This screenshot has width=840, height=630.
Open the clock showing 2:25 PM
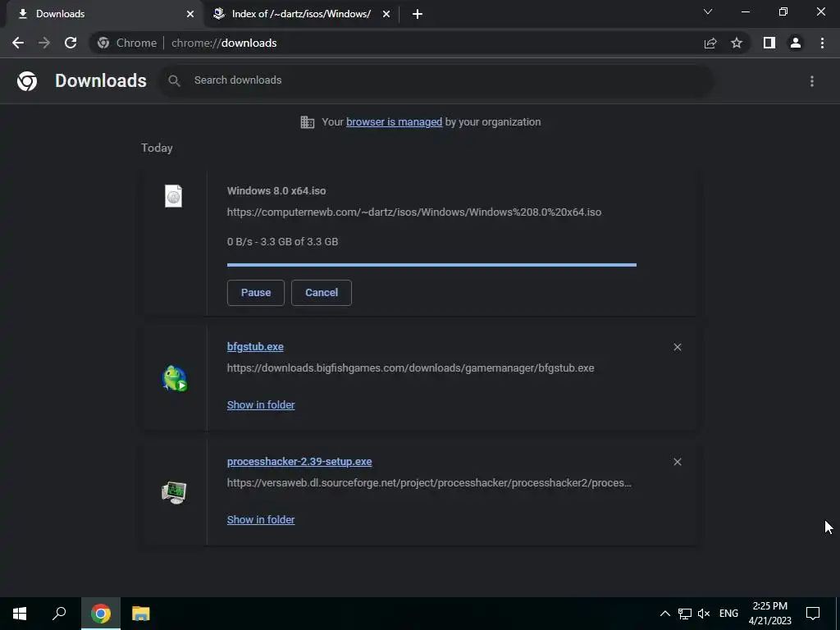769,614
